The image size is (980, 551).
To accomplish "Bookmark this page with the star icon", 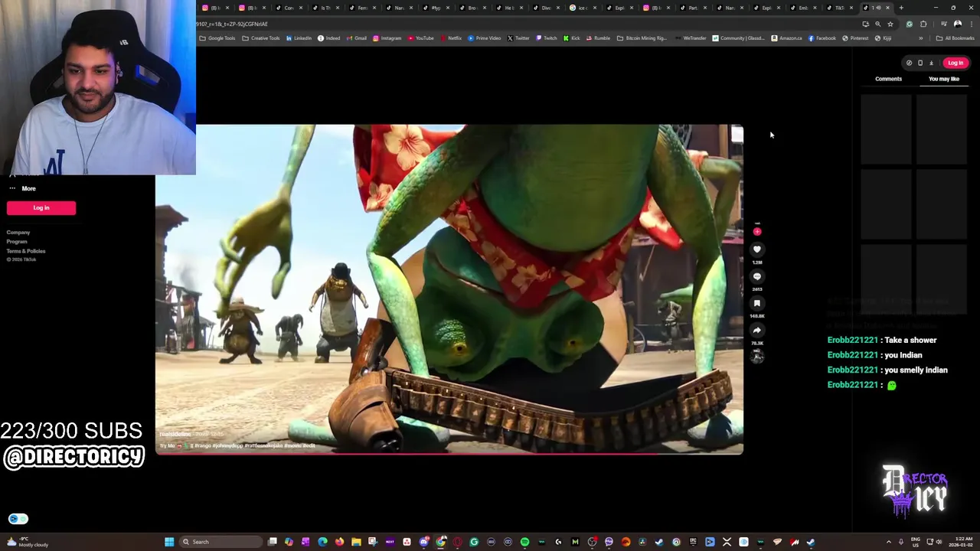I will [x=890, y=24].
